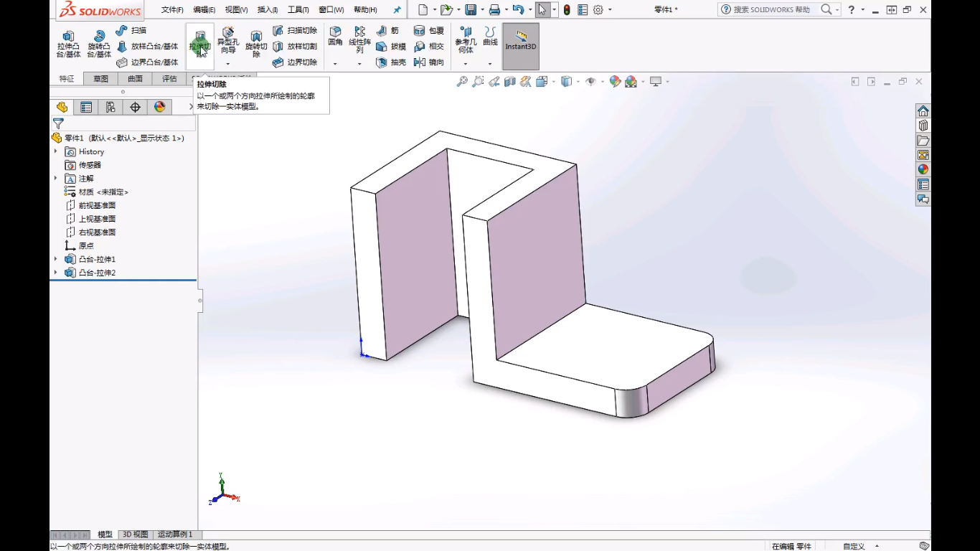Select the 上视基准面 top plane
980x551 pixels.
(90, 219)
